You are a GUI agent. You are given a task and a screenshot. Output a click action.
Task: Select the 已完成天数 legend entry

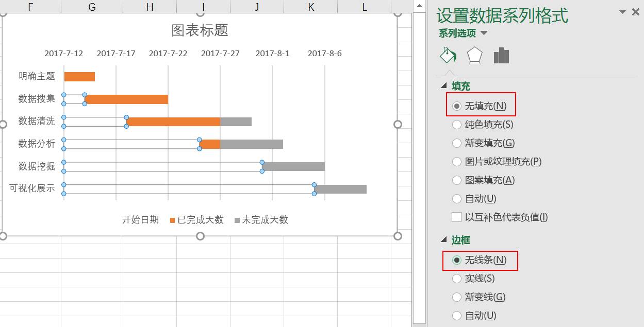[197, 220]
